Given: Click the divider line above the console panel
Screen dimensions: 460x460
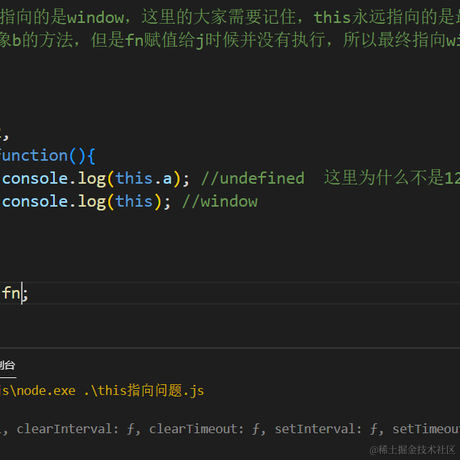Looking at the screenshot, I should point(230,348).
